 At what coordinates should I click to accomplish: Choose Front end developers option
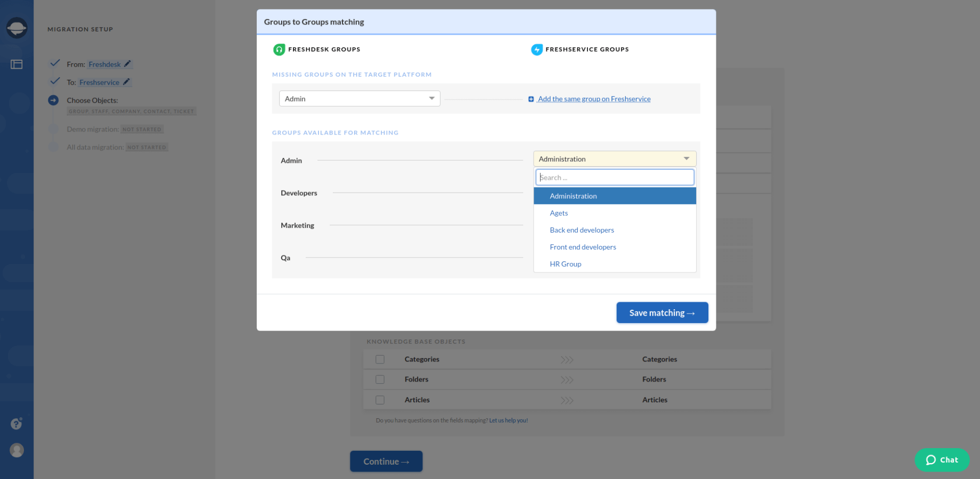tap(615, 247)
